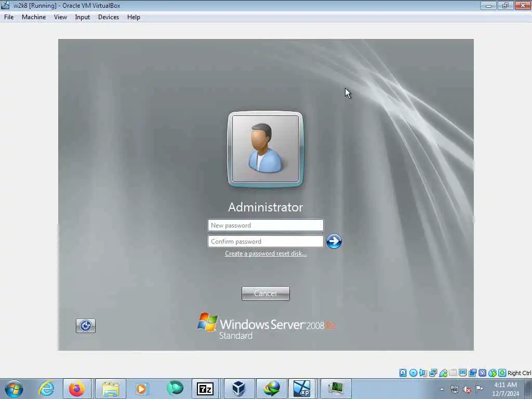
Task: Click the muted volume tray icon
Action: [467, 389]
